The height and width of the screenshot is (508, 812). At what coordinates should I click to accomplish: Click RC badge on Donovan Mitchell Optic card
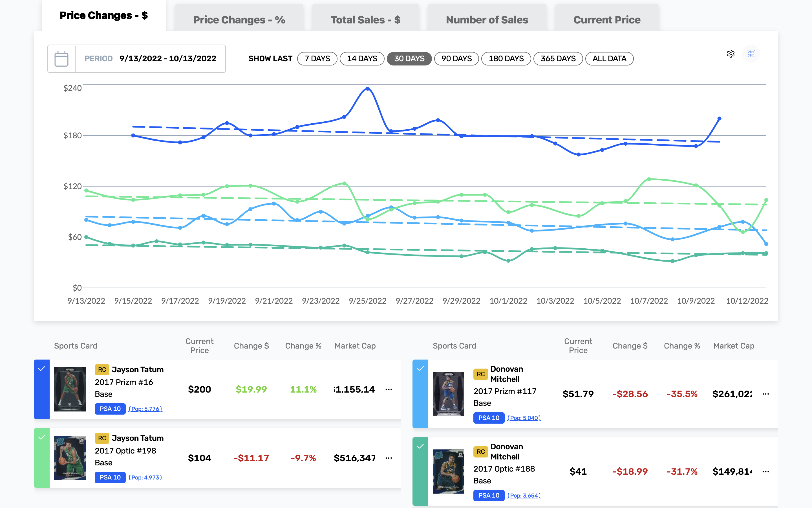480,452
